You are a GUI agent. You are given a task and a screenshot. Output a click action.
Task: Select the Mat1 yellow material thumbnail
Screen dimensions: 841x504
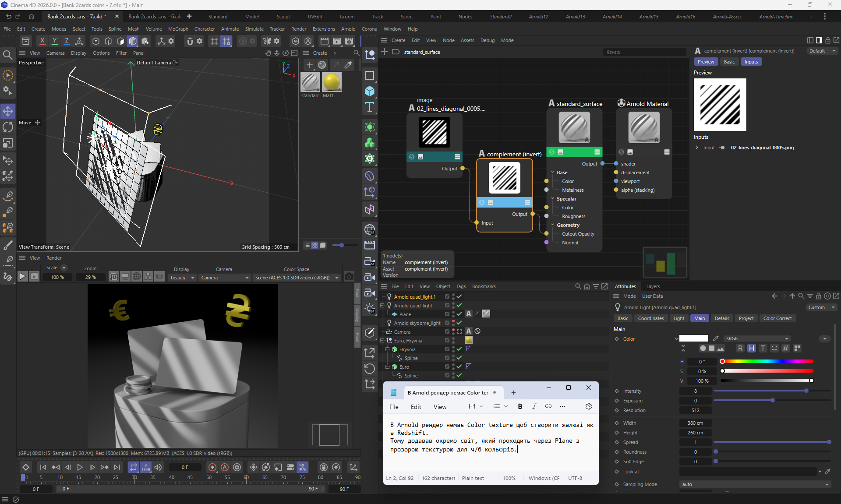click(331, 82)
